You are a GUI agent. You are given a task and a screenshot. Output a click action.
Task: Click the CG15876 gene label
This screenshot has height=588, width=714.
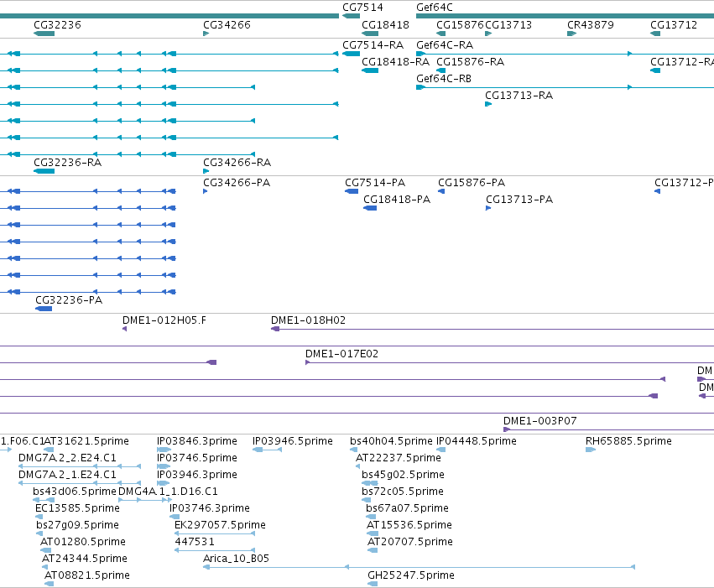pyautogui.click(x=460, y=25)
